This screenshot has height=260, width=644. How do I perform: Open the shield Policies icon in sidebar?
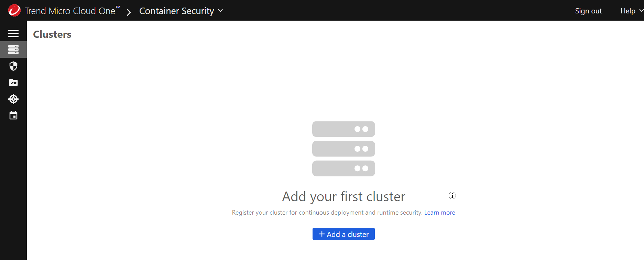click(13, 66)
